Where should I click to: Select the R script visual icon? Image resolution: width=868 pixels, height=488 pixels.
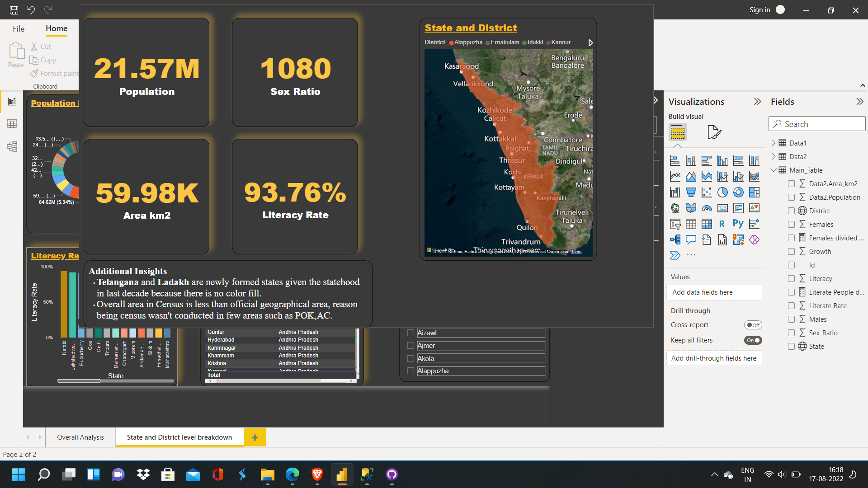(722, 224)
